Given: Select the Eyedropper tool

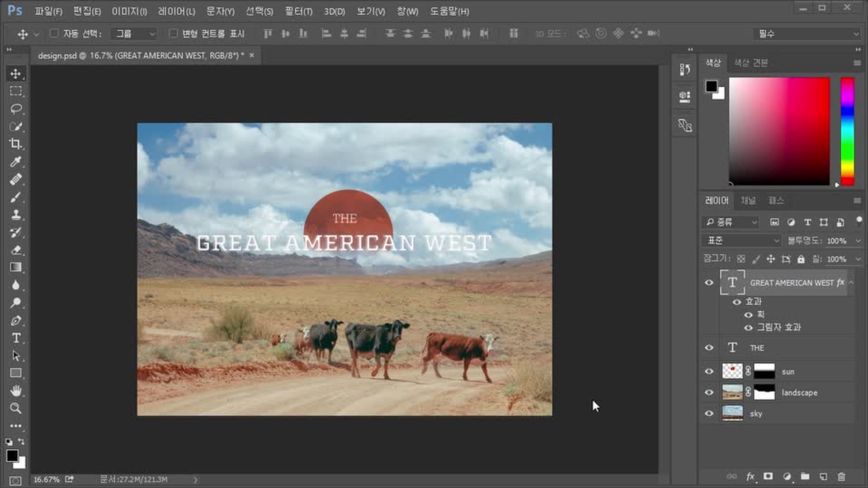Looking at the screenshot, I should click(x=16, y=162).
